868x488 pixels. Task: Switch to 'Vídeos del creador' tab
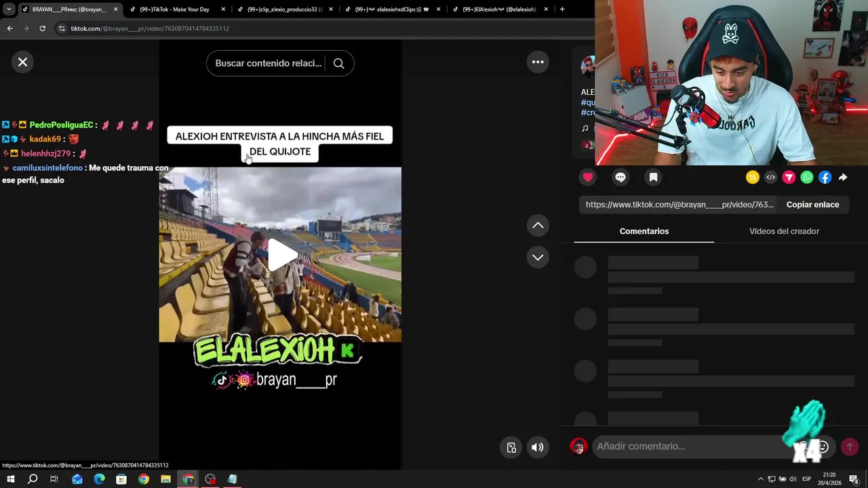tap(784, 231)
